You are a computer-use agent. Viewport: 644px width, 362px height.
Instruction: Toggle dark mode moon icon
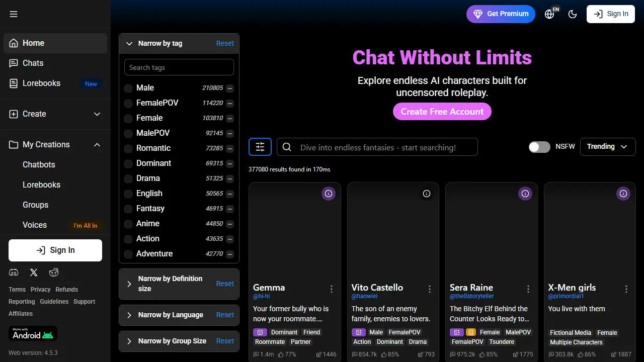pyautogui.click(x=573, y=14)
